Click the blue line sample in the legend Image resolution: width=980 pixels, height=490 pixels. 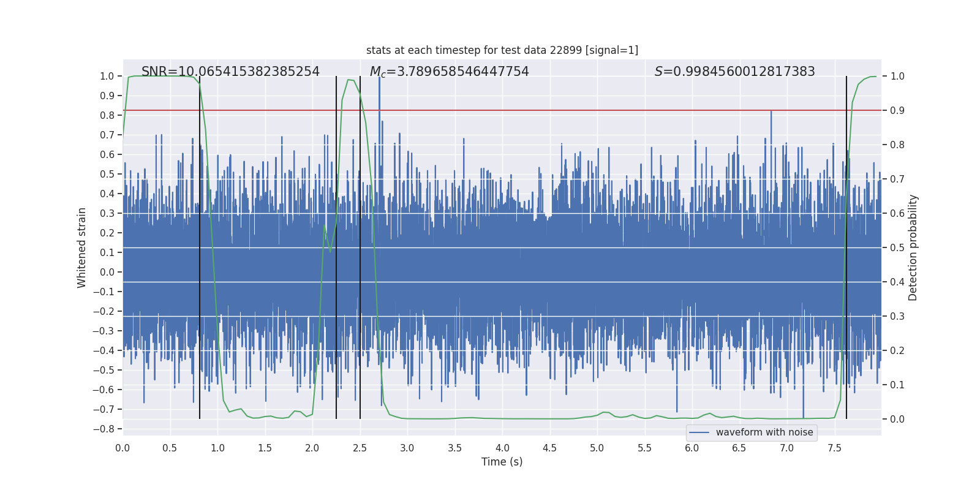[x=699, y=432]
